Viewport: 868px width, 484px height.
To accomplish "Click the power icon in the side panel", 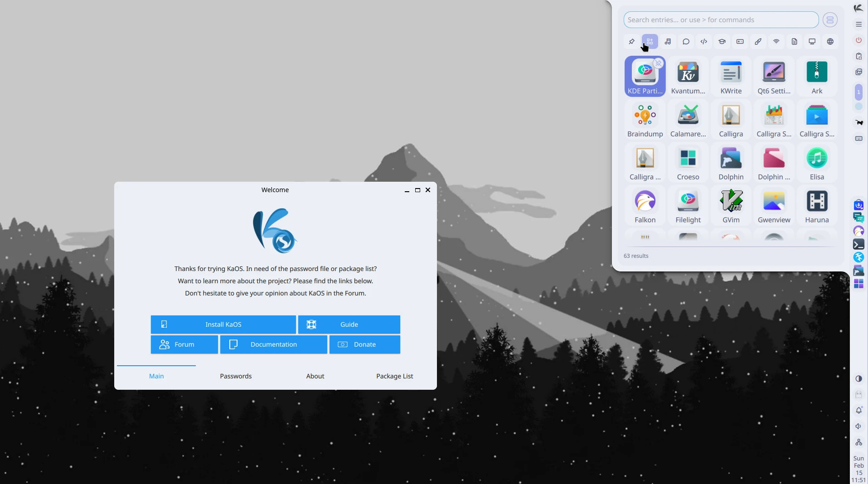I will tap(858, 40).
